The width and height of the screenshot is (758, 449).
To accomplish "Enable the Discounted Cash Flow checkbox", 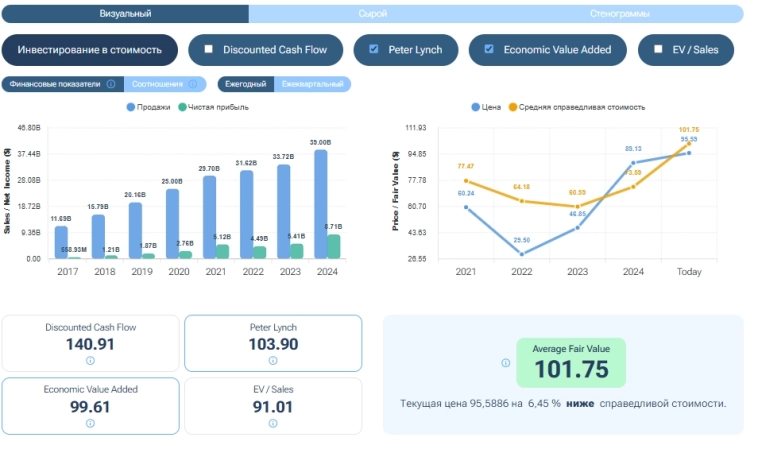I will 209,49.
